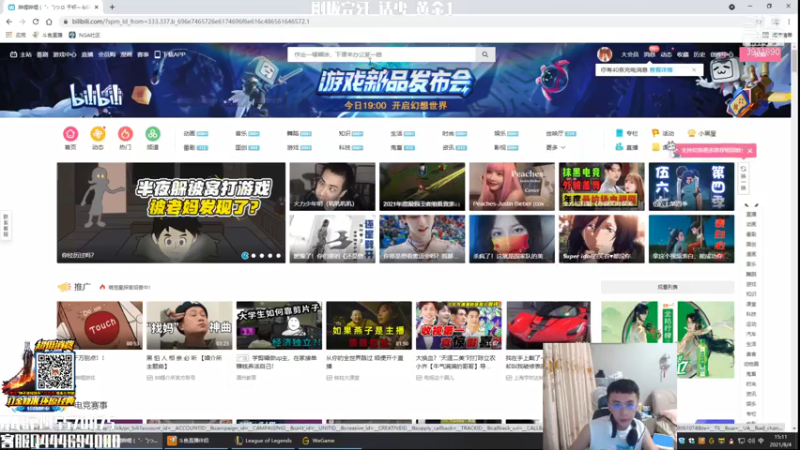Open 直播 in the top navigation

pos(87,54)
